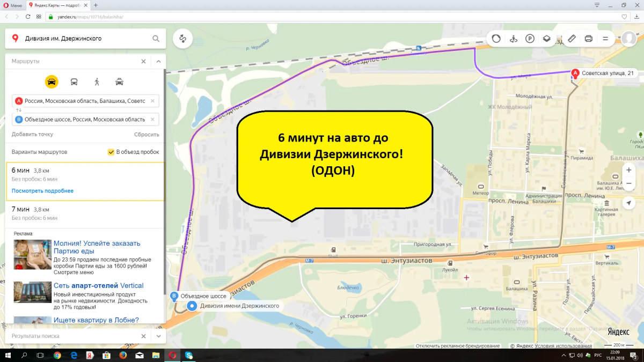Click search field 'Дивизия им. Дзержинского'
The width and height of the screenshot is (644, 362).
pos(86,39)
